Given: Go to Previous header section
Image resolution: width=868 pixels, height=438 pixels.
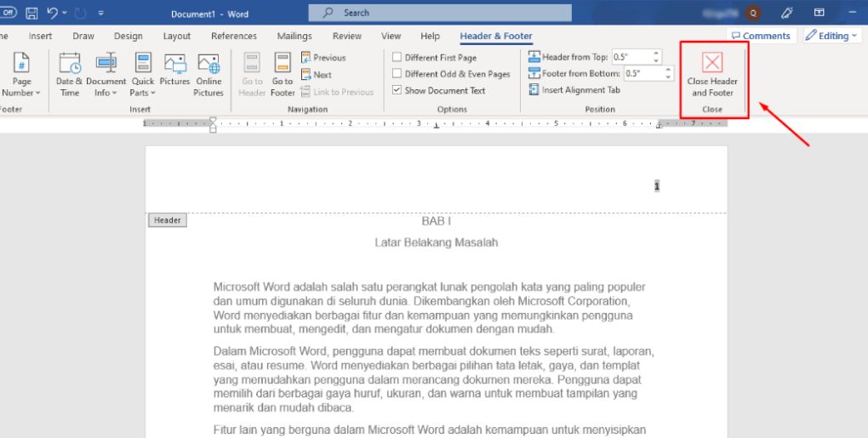Looking at the screenshot, I should pos(323,58).
